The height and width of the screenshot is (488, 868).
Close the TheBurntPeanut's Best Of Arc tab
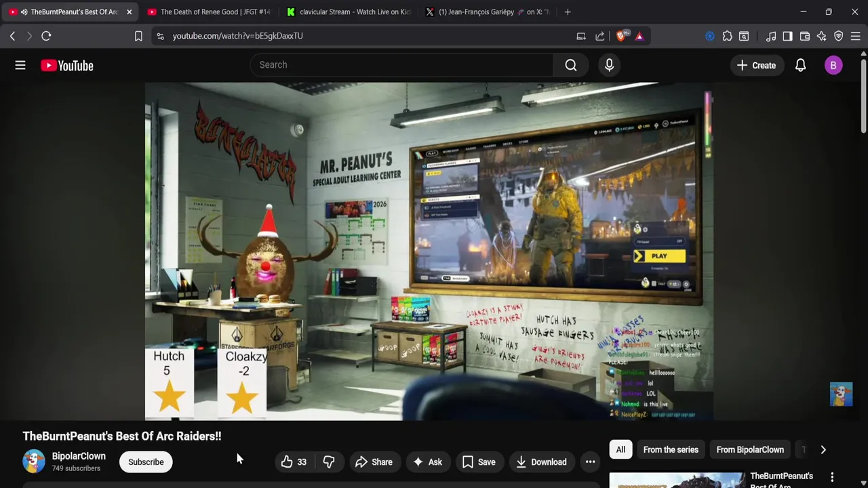tap(129, 12)
